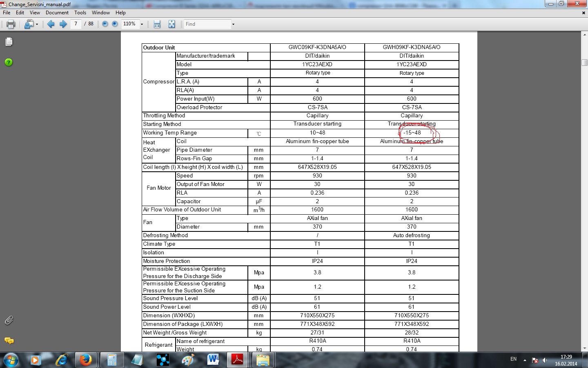
Task: Expand the Find options dropdown arrow
Action: 233,25
